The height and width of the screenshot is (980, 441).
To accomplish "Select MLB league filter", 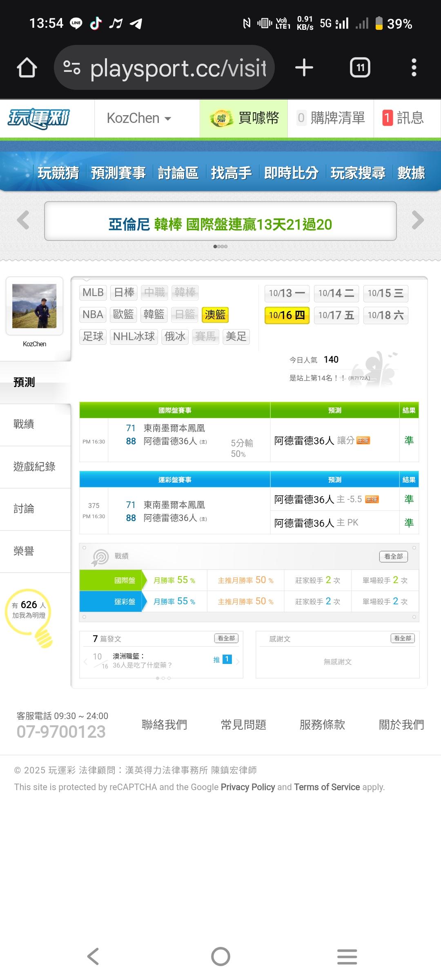I will pos(93,292).
